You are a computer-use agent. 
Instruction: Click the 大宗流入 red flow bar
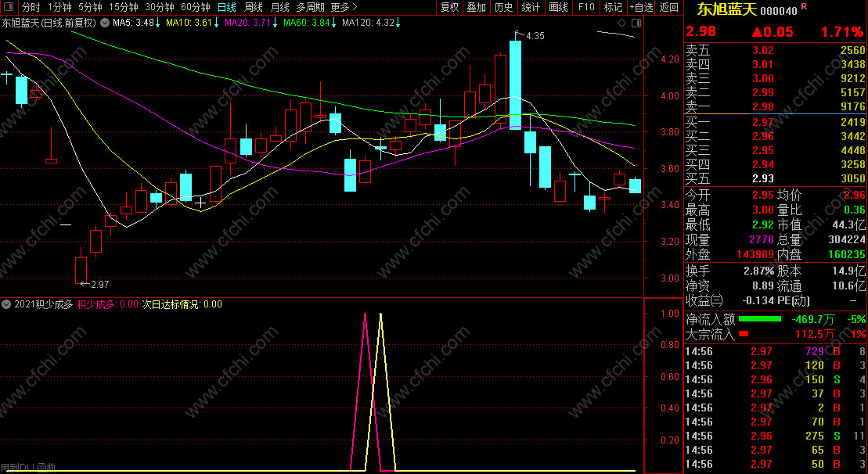click(x=744, y=333)
